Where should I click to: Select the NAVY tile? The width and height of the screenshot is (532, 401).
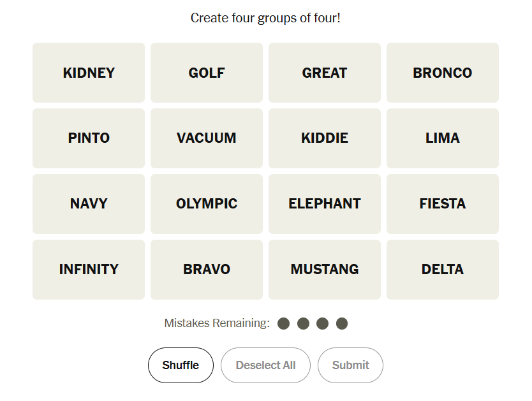tap(89, 204)
